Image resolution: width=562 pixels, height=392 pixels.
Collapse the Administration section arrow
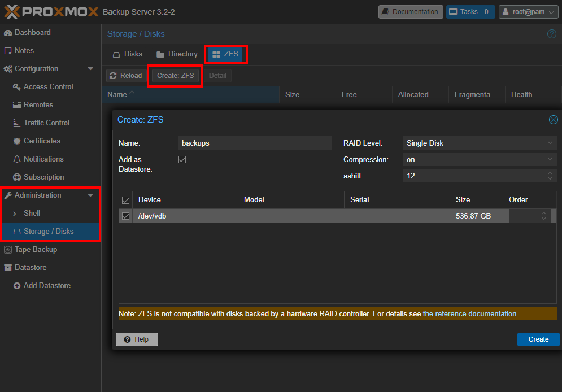tap(90, 195)
